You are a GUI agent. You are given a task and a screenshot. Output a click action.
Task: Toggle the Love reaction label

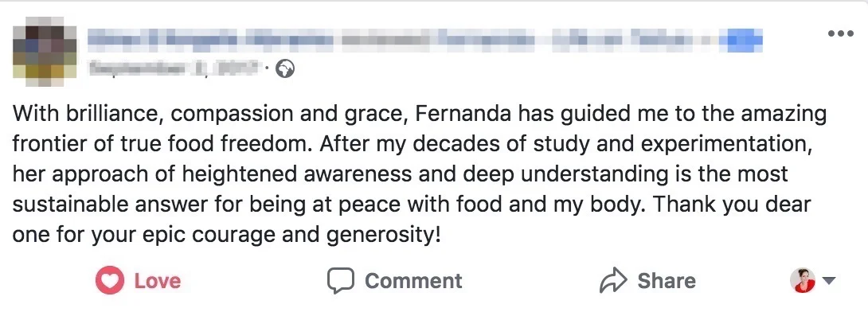[157, 281]
